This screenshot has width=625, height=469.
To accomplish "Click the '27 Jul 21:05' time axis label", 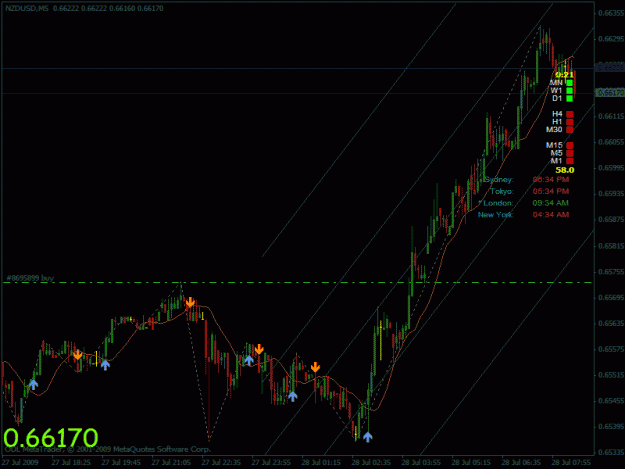I will [171, 463].
